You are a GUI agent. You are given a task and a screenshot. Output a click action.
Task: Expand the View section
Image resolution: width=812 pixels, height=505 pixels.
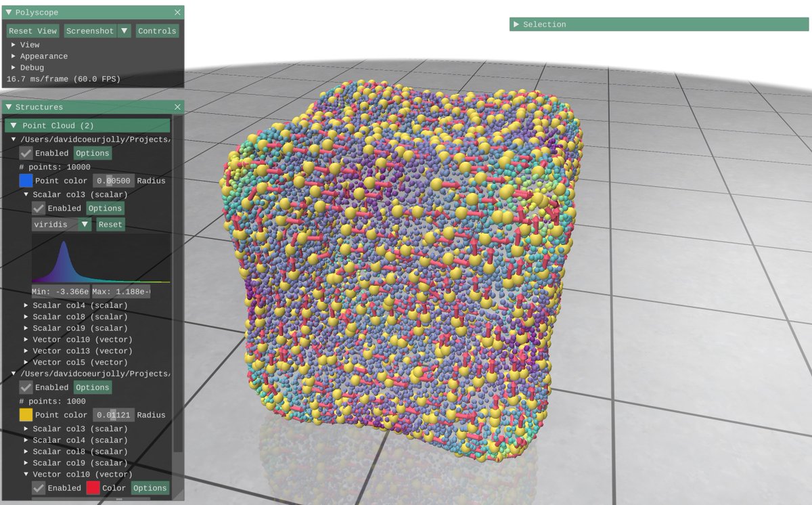[x=14, y=45]
